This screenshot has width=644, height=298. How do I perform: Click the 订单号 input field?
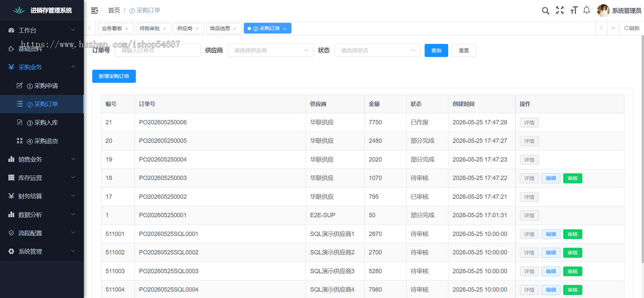(x=158, y=50)
